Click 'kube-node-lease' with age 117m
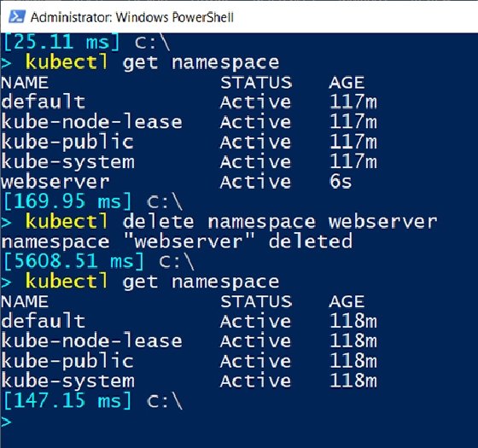 tap(91, 122)
